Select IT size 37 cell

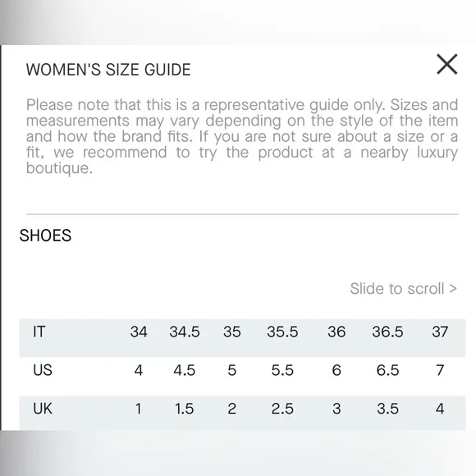pyautogui.click(x=440, y=332)
